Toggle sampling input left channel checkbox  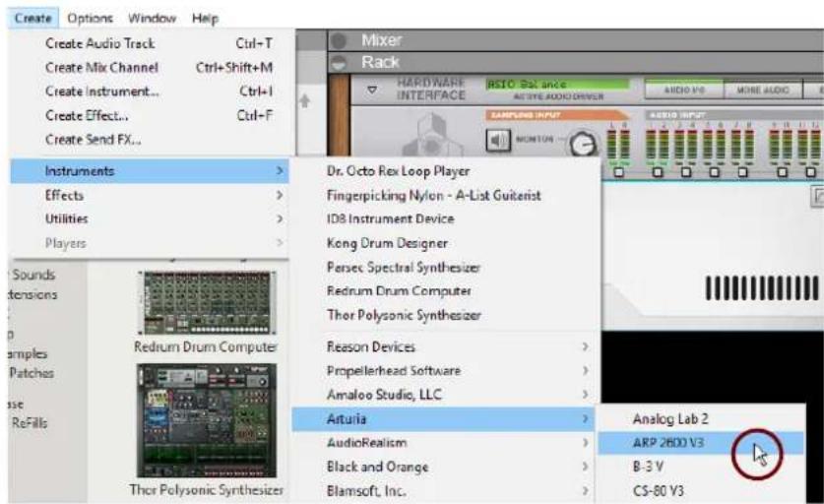pyautogui.click(x=618, y=172)
